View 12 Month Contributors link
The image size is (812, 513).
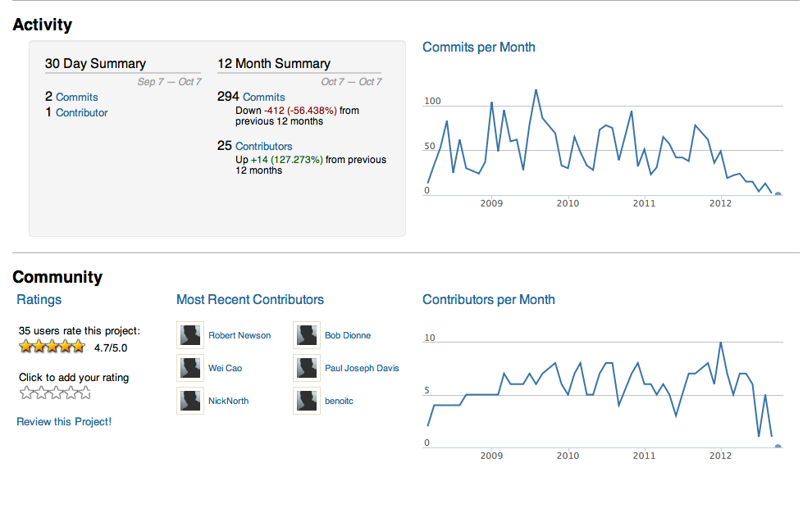point(263,146)
